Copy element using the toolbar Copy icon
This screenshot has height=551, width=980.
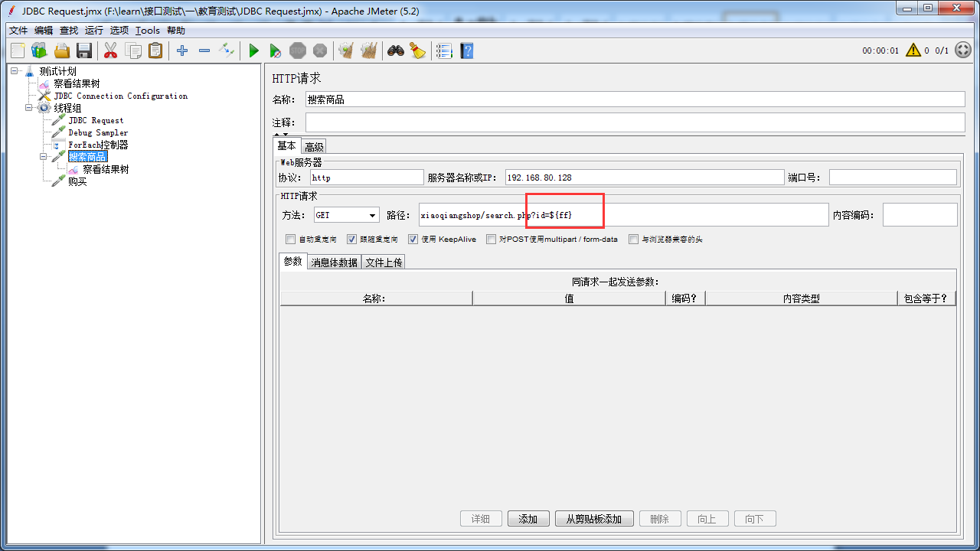click(133, 51)
